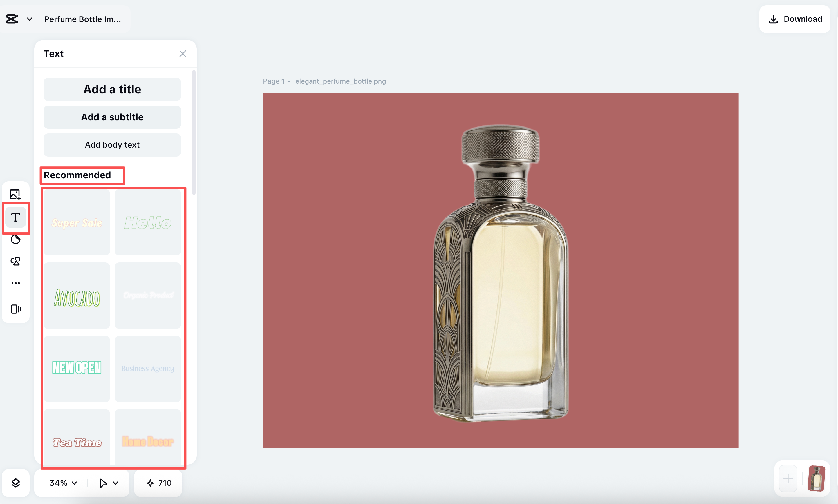Expand the chevron next to the CapCut logo

(29, 19)
